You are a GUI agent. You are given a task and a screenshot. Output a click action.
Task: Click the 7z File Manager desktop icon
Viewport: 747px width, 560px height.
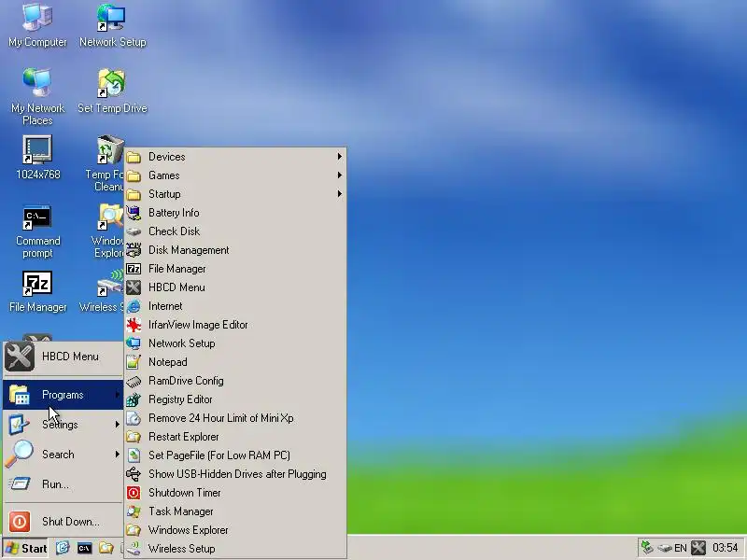click(x=37, y=291)
